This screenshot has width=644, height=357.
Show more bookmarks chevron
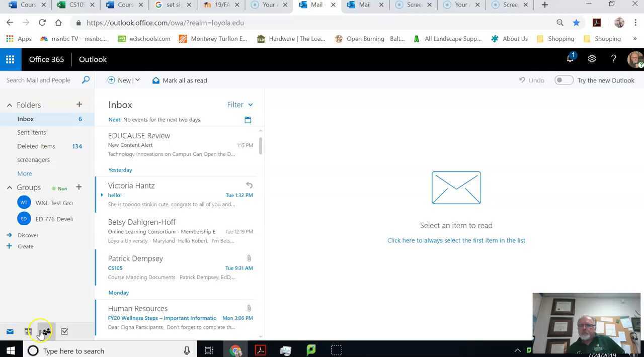[634, 39]
